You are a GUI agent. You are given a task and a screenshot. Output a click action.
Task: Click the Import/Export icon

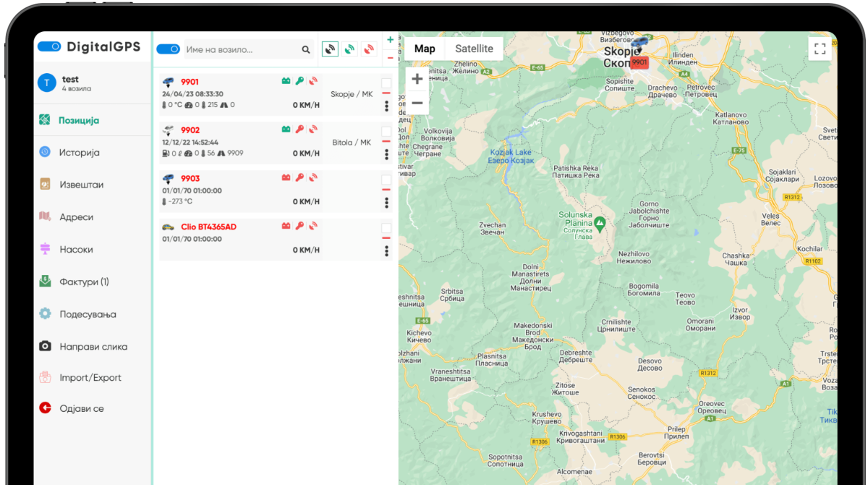(x=45, y=377)
